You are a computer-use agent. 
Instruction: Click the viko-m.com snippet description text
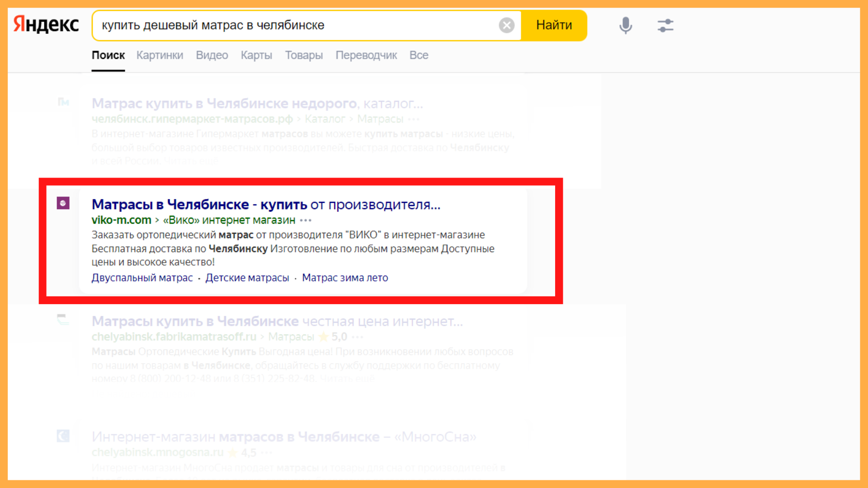click(293, 249)
